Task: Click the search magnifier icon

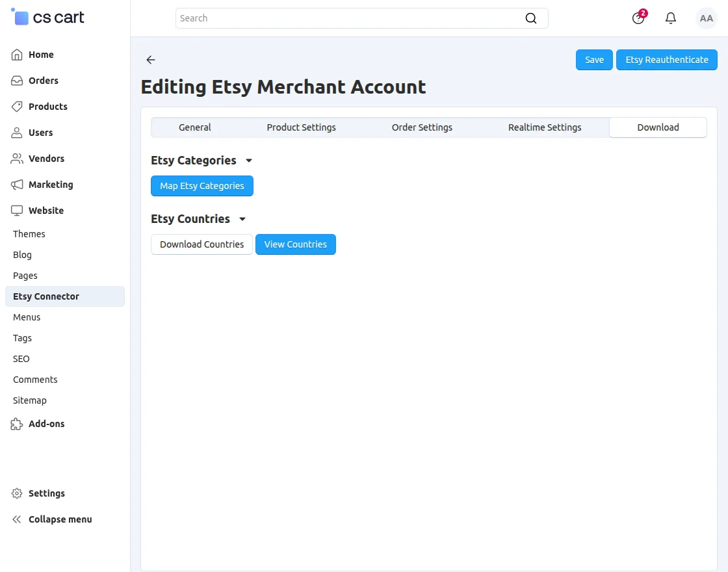Action: pyautogui.click(x=530, y=18)
